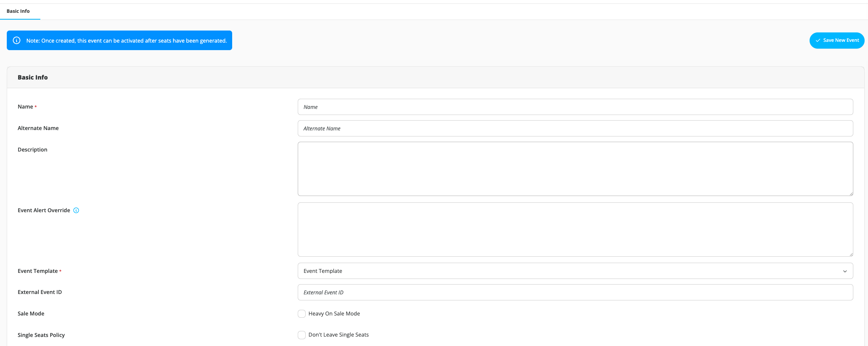Click the Event Alert Override label
Image resolution: width=868 pixels, height=346 pixels.
44,210
